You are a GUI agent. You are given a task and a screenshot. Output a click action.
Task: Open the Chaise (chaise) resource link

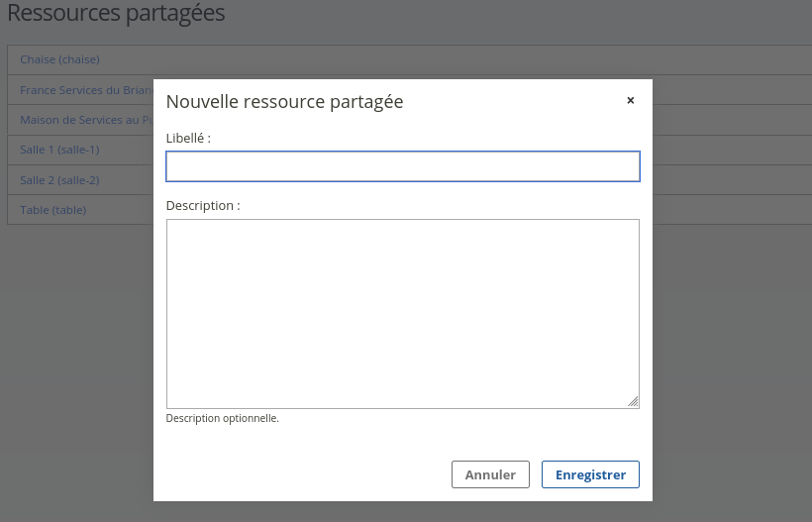coord(59,59)
